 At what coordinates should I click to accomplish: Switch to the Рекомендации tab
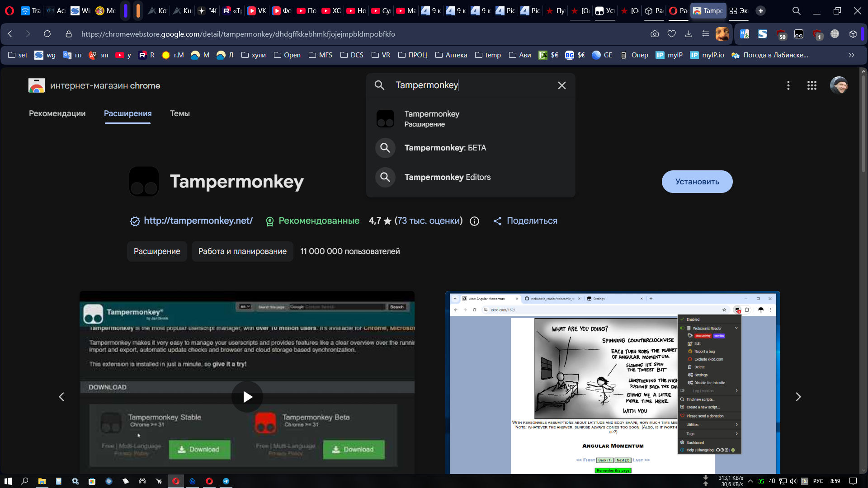pyautogui.click(x=57, y=113)
